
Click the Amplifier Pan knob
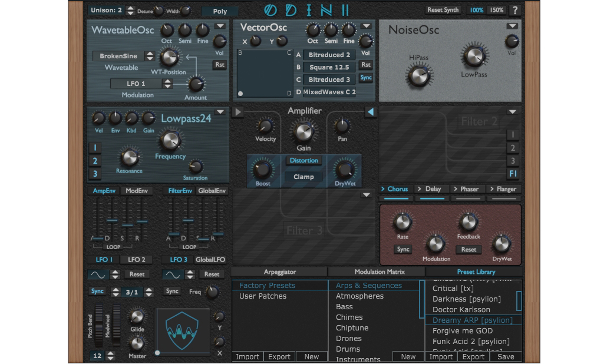[342, 126]
